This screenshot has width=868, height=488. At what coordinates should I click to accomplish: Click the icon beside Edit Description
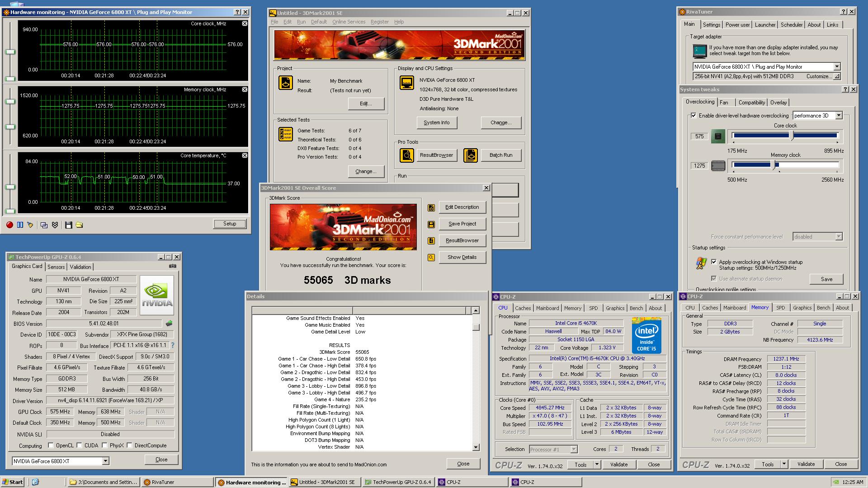tap(431, 207)
